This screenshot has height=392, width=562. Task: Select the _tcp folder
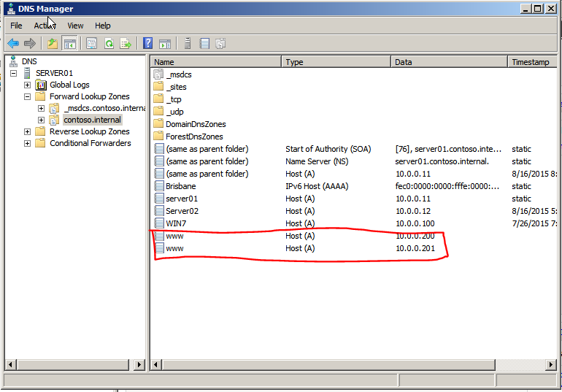pos(174,99)
